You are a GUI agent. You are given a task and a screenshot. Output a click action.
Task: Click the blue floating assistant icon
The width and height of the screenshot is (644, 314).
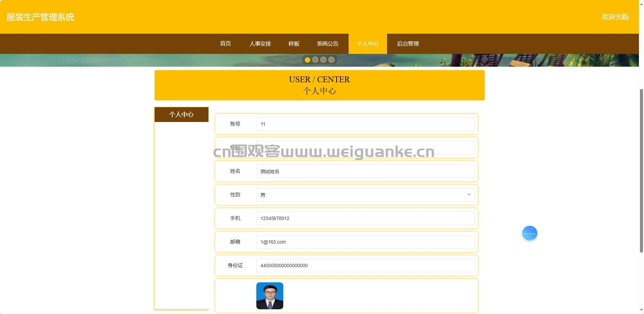(x=529, y=233)
